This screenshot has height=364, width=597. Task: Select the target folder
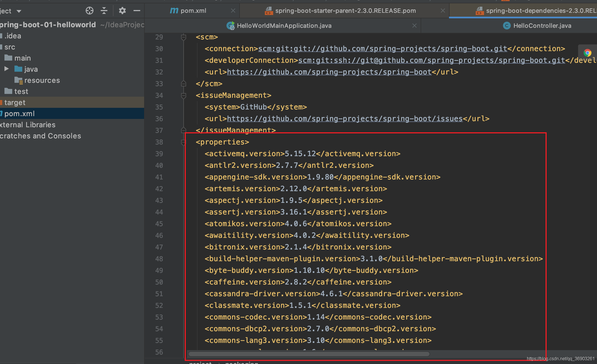tap(15, 103)
